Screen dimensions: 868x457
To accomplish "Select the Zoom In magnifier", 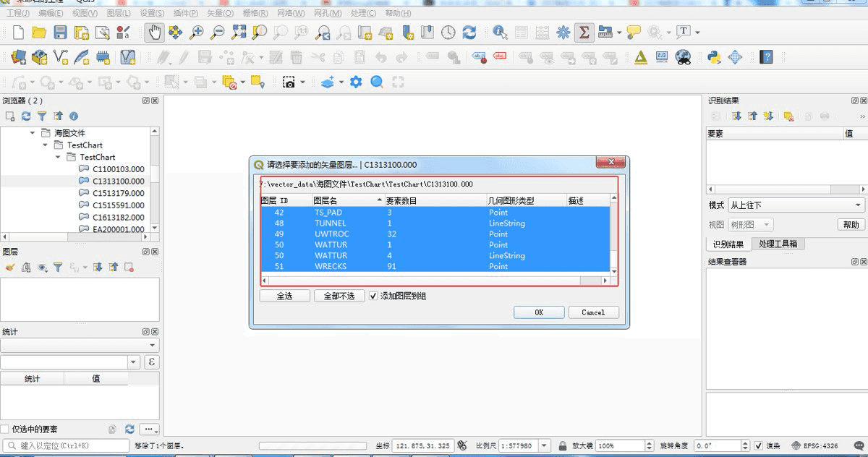I will 196,33.
